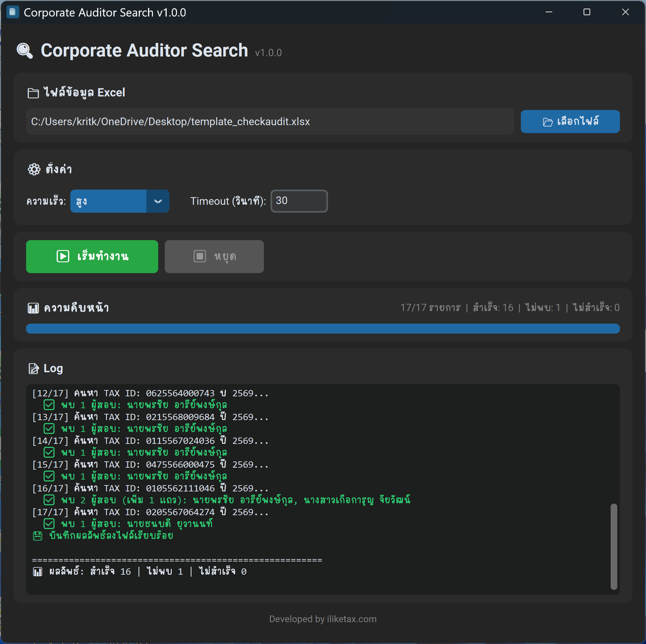Image resolution: width=646 pixels, height=644 pixels.
Task: Click the bar chart icon beside ความคืบหน้า
Action: pyautogui.click(x=33, y=308)
